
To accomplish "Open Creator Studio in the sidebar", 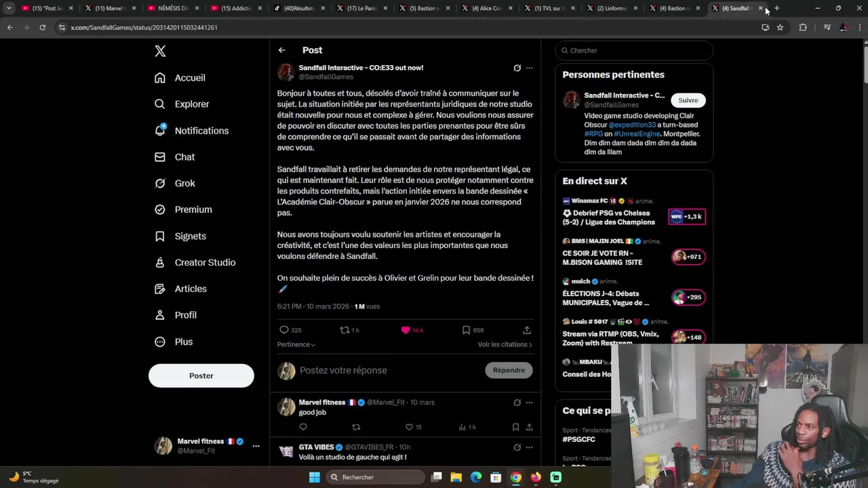I will point(195,263).
